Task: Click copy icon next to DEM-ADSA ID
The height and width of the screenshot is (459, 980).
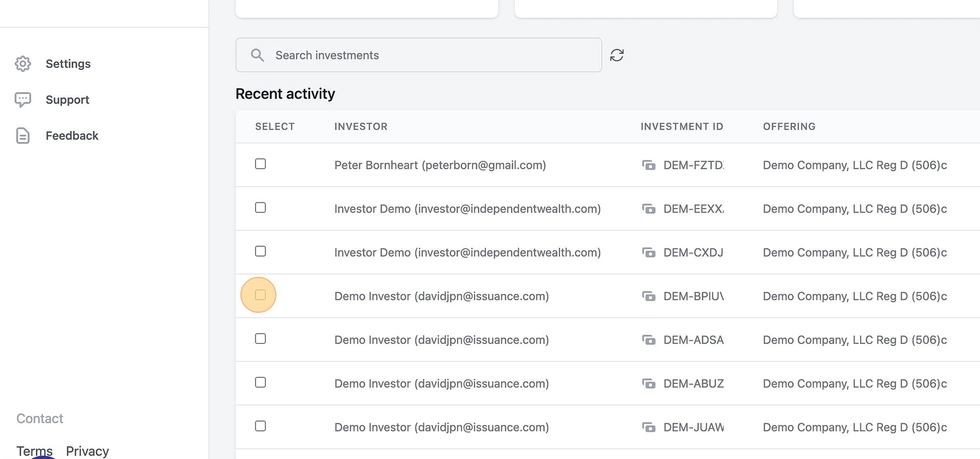Action: pyautogui.click(x=649, y=340)
